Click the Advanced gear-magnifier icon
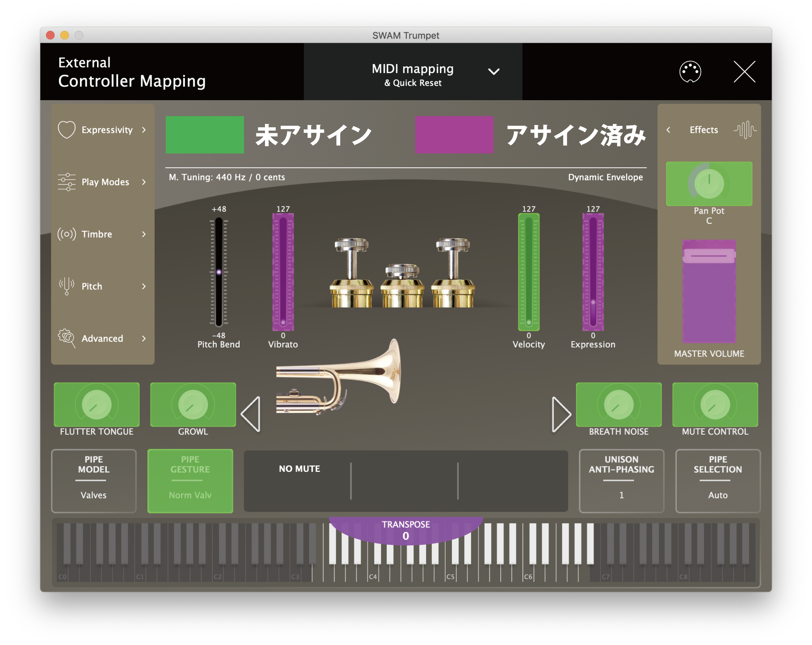Image resolution: width=812 pixels, height=645 pixels. [67, 338]
